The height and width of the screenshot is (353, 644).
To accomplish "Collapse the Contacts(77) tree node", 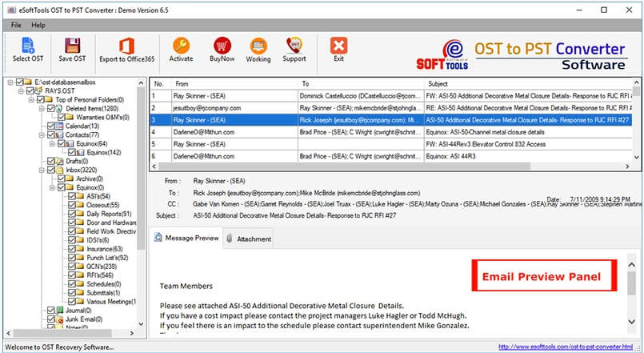I will point(42,134).
